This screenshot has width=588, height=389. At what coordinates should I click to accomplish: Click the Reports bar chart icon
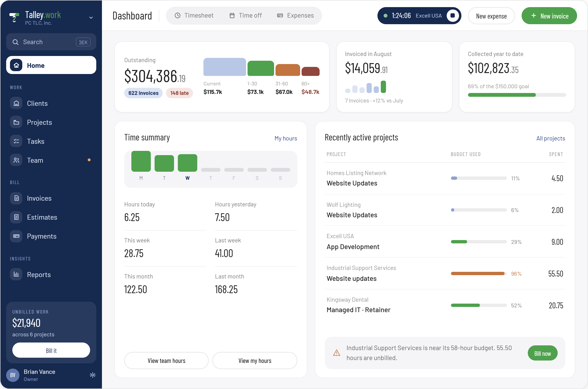(16, 274)
